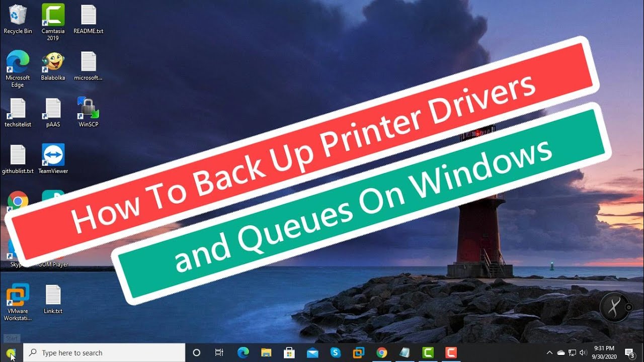Switch to red Camtasia Recorder on taskbar
The image size is (644, 362).
451,353
